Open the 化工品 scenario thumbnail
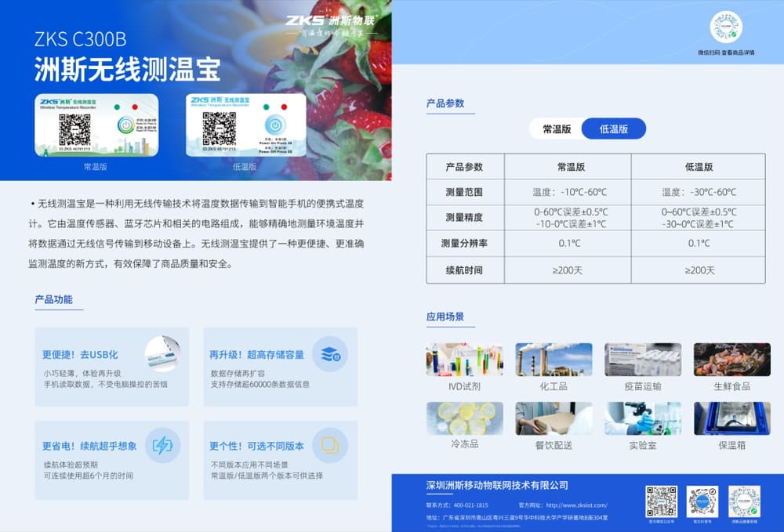The image size is (784, 532). click(x=554, y=360)
